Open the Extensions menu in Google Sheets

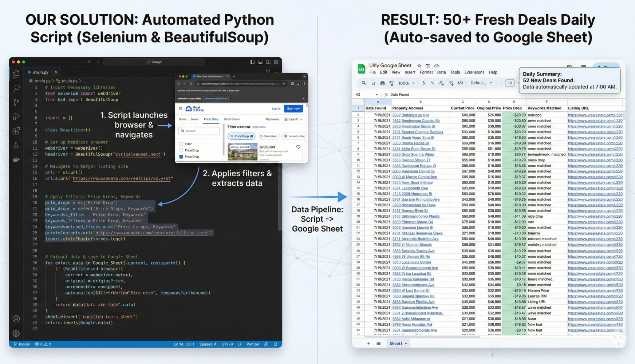[x=474, y=72]
